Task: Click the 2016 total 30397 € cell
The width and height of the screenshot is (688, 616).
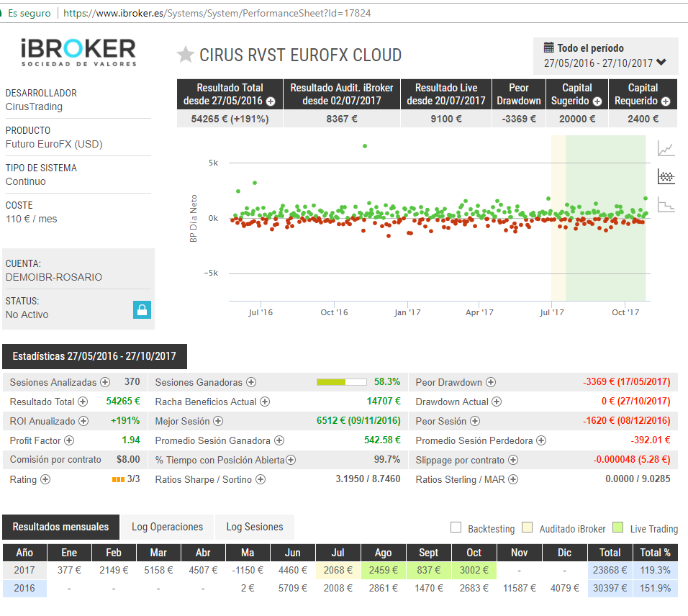Action: [x=610, y=589]
